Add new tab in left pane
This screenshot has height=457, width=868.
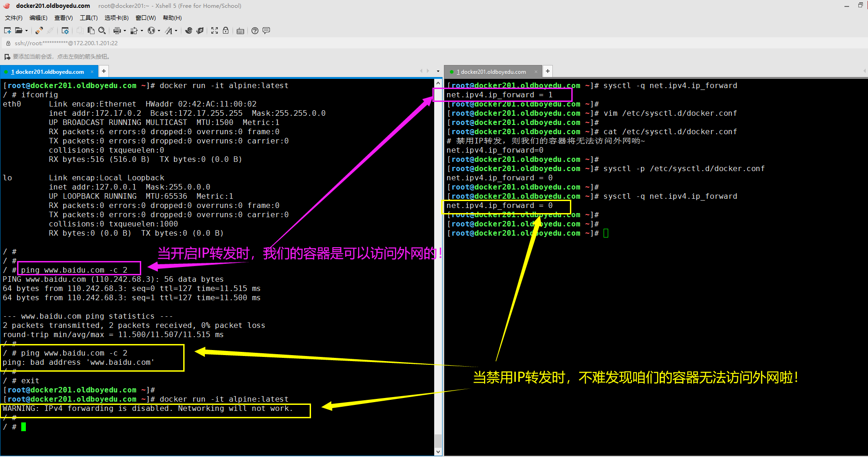click(x=104, y=71)
